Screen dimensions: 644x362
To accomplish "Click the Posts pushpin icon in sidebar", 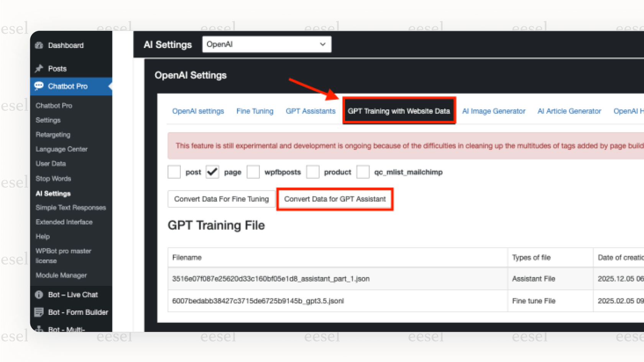I will [x=39, y=69].
